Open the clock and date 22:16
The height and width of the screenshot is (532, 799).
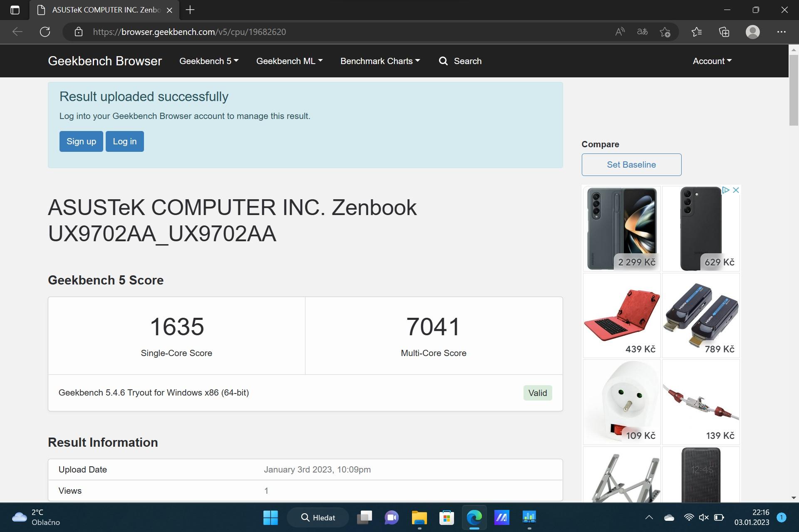pos(752,517)
